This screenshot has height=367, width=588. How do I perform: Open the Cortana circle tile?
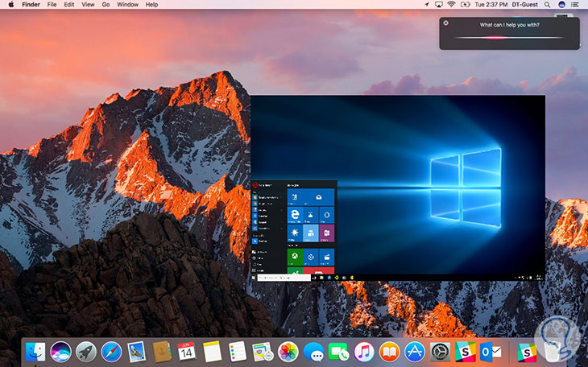327,215
